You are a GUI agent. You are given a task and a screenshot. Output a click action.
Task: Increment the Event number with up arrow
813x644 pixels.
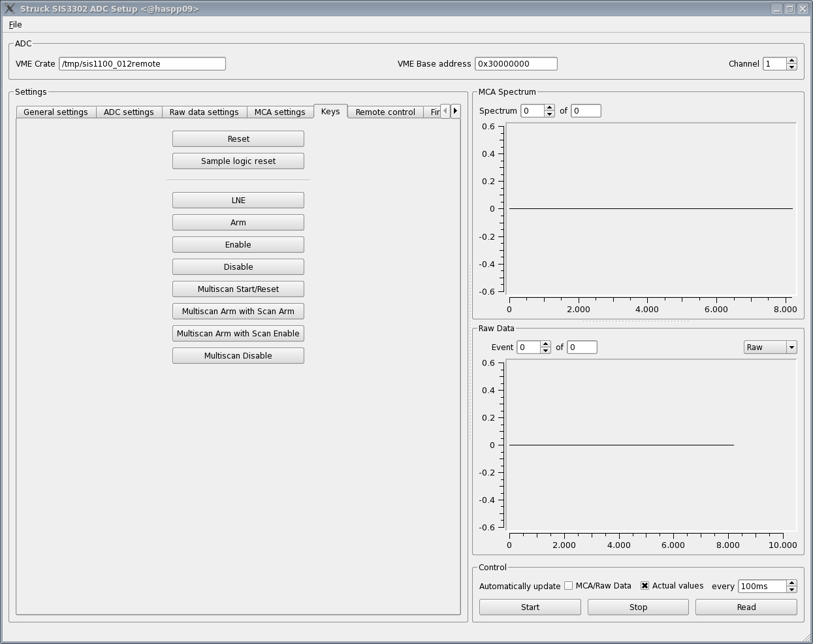click(x=546, y=344)
